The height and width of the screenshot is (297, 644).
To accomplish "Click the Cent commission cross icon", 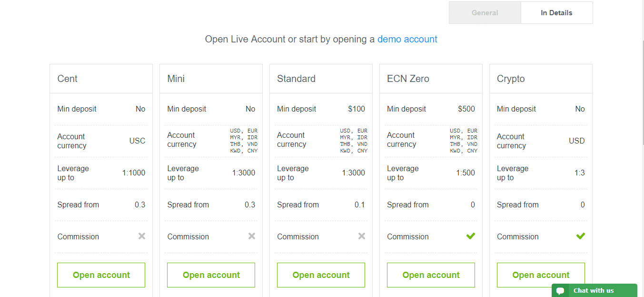I will (x=142, y=236).
